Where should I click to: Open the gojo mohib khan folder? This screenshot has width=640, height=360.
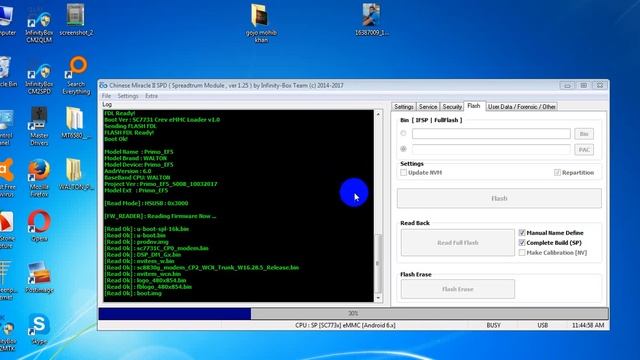261,23
